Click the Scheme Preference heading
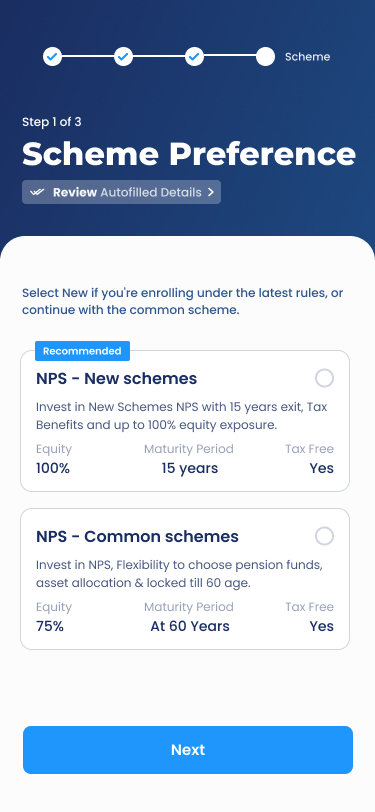Image resolution: width=375 pixels, height=812 pixels. (189, 154)
